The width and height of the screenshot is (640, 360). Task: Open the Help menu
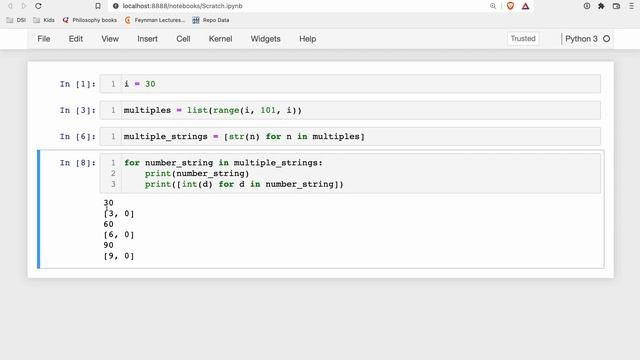pos(307,39)
